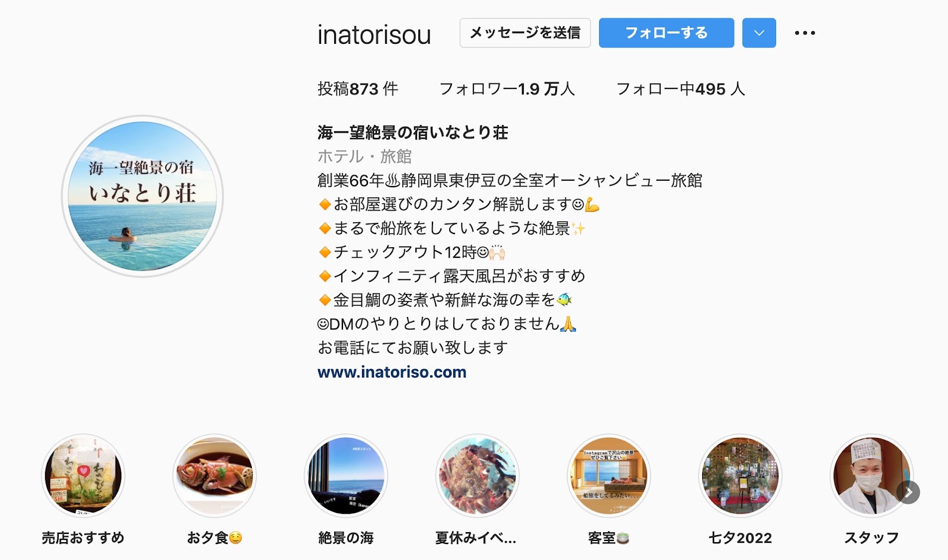
Task: Open the 夏休みイベ... story highlight
Action: point(478,476)
